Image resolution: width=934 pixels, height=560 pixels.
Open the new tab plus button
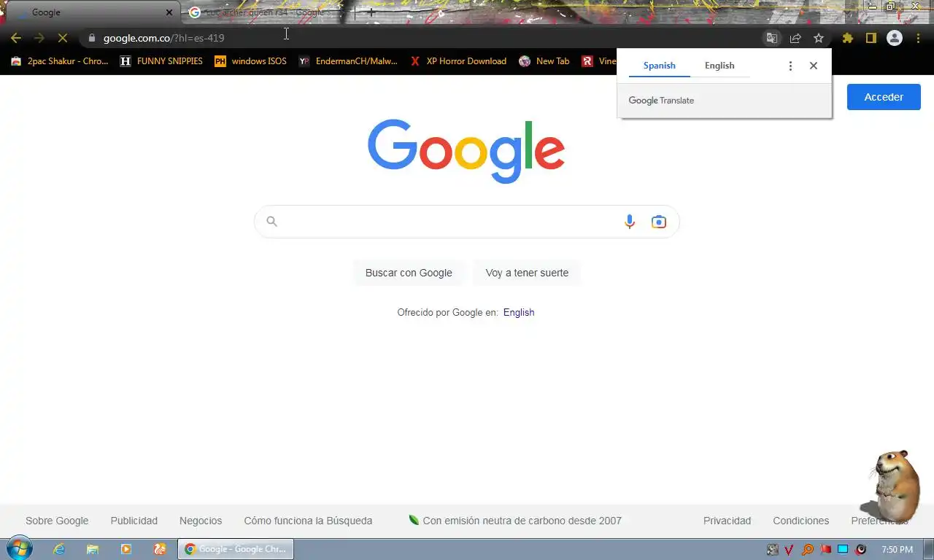[371, 12]
